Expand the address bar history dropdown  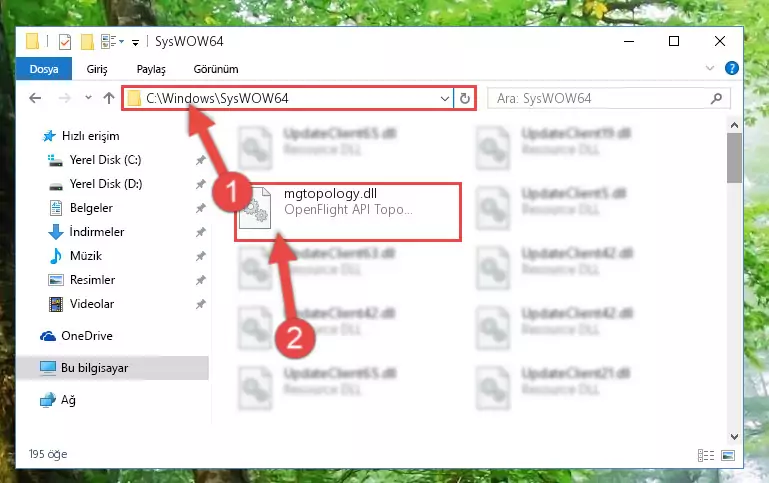445,99
